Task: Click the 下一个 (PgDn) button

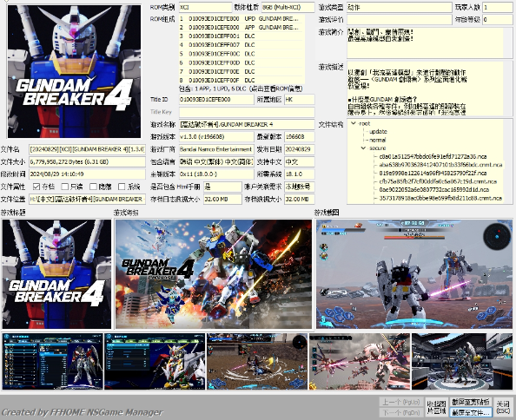Action: pos(401,412)
